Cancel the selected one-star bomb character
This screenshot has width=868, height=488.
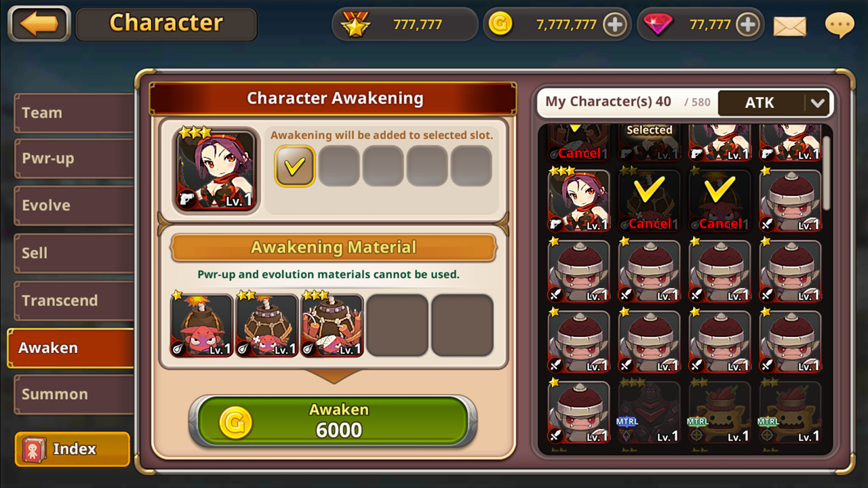pos(719,200)
